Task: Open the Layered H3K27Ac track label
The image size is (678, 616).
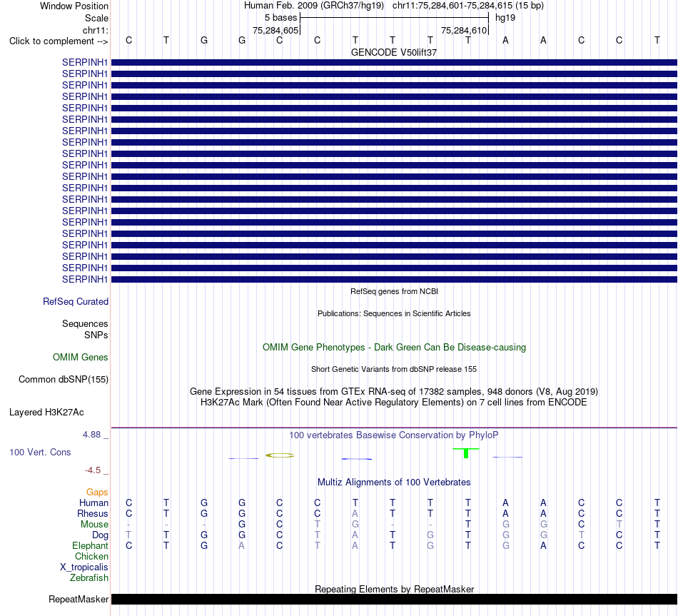Action: point(46,413)
